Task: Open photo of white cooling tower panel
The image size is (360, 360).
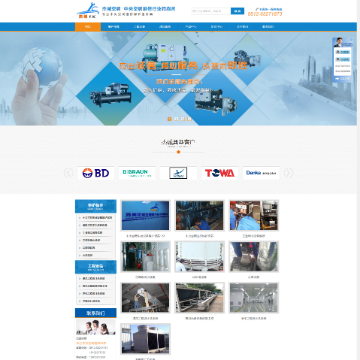Action: (x=200, y=257)
